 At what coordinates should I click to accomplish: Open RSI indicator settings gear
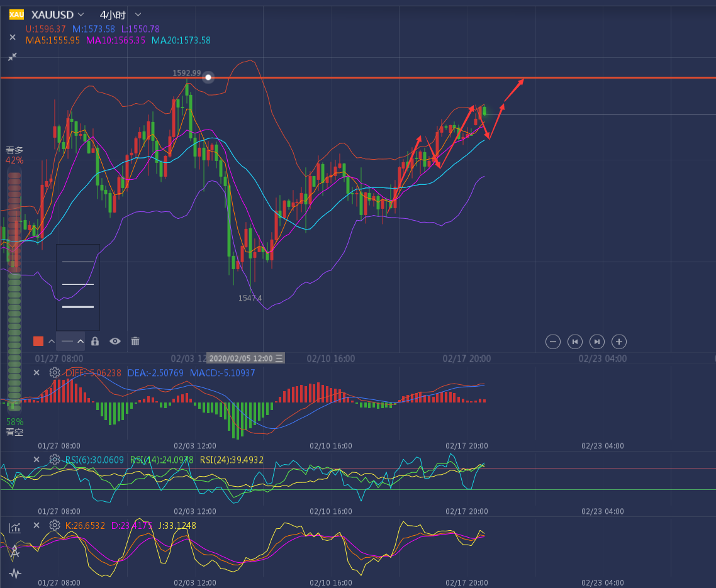tap(55, 459)
